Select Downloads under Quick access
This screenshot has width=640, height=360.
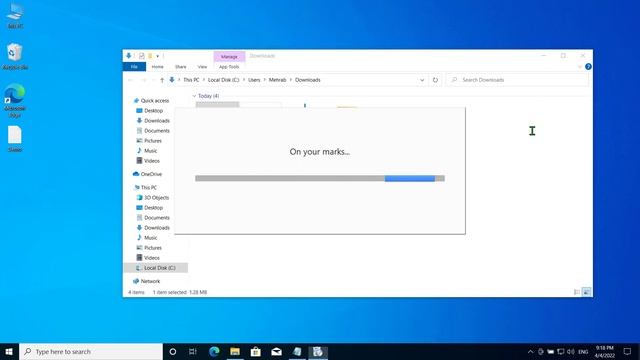(153, 121)
